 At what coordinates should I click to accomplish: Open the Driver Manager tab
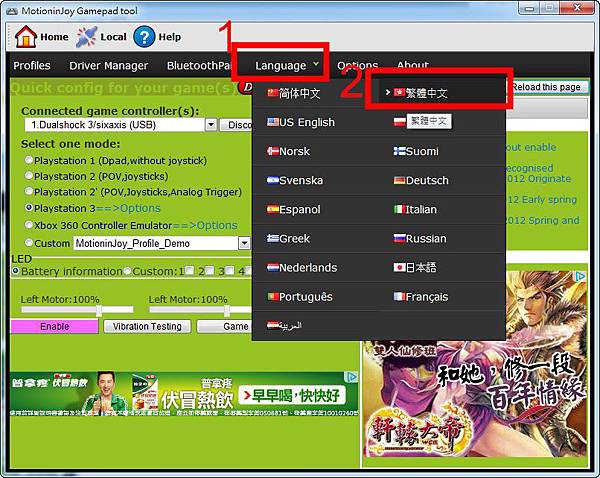109,66
